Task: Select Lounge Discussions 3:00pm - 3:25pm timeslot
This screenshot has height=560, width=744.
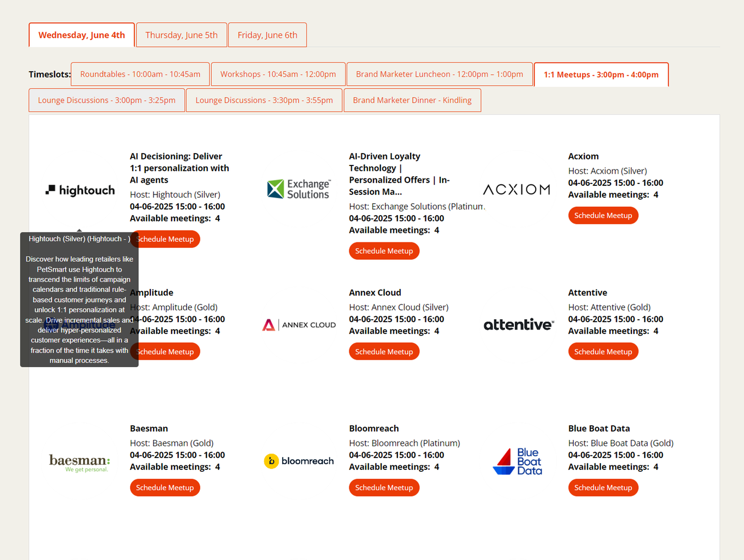Action: pyautogui.click(x=107, y=100)
